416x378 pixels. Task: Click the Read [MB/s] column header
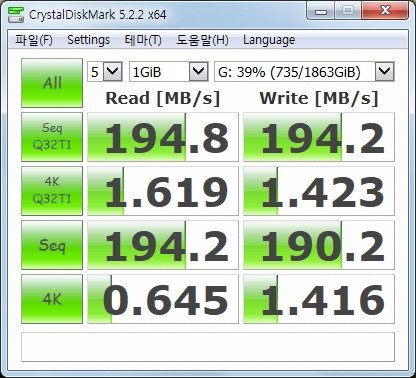(x=163, y=98)
